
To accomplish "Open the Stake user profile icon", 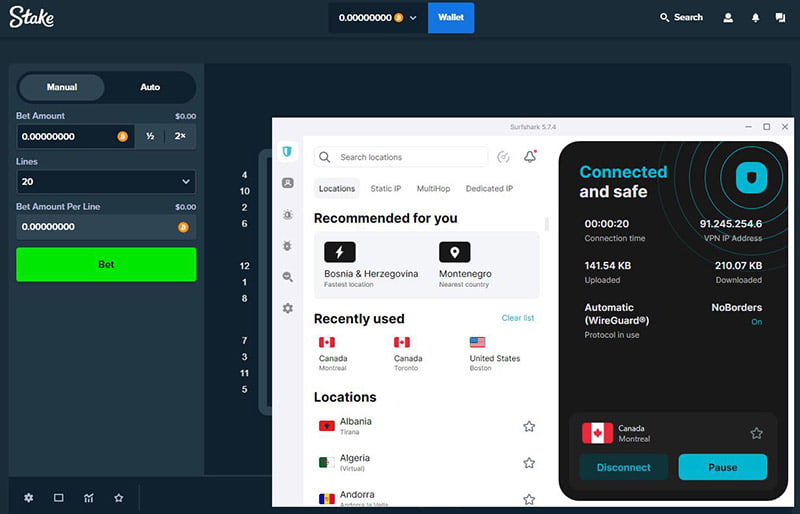I will pyautogui.click(x=728, y=18).
